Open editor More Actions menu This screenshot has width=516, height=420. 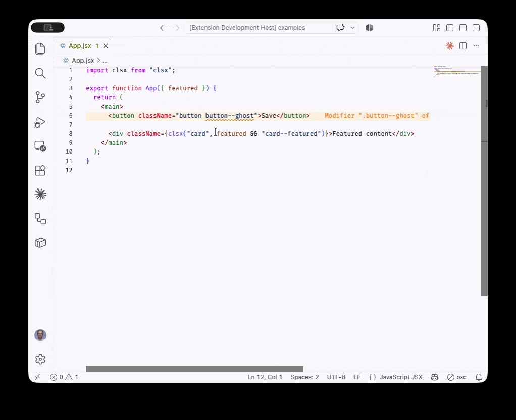coord(476,46)
